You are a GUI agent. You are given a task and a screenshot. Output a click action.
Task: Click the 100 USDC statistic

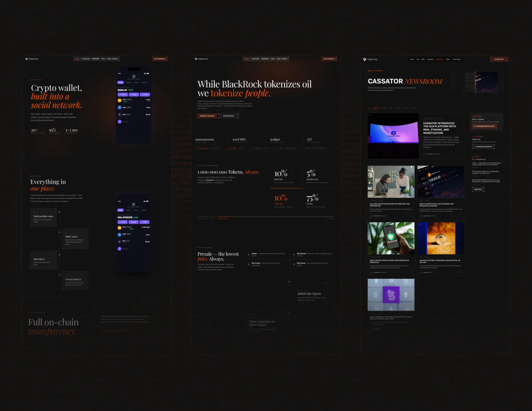(239, 140)
